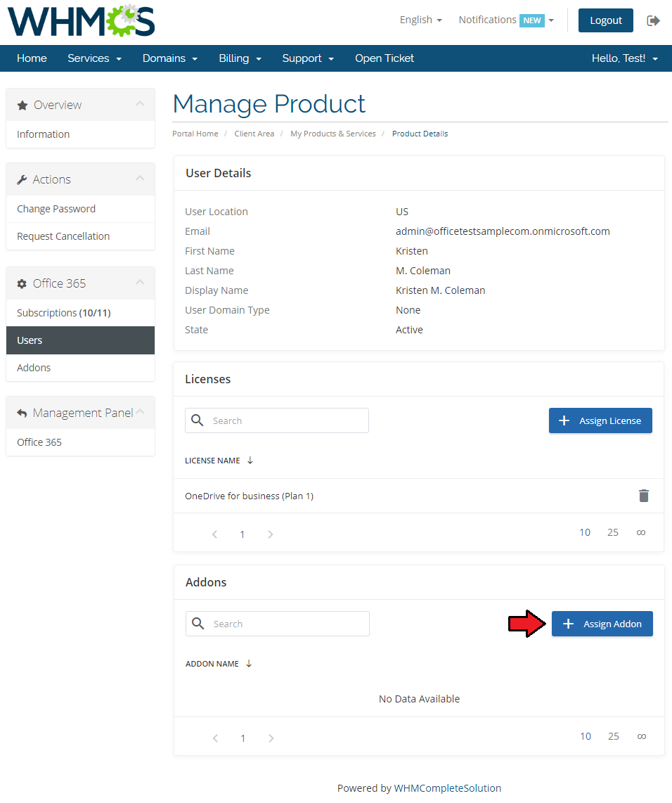672x803 pixels.
Task: Click the ADDON NAME column header
Action: pos(212,664)
